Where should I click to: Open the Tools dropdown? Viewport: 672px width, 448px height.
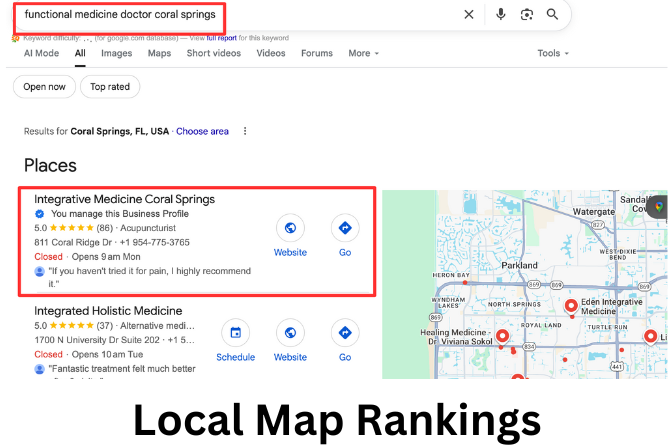click(553, 53)
